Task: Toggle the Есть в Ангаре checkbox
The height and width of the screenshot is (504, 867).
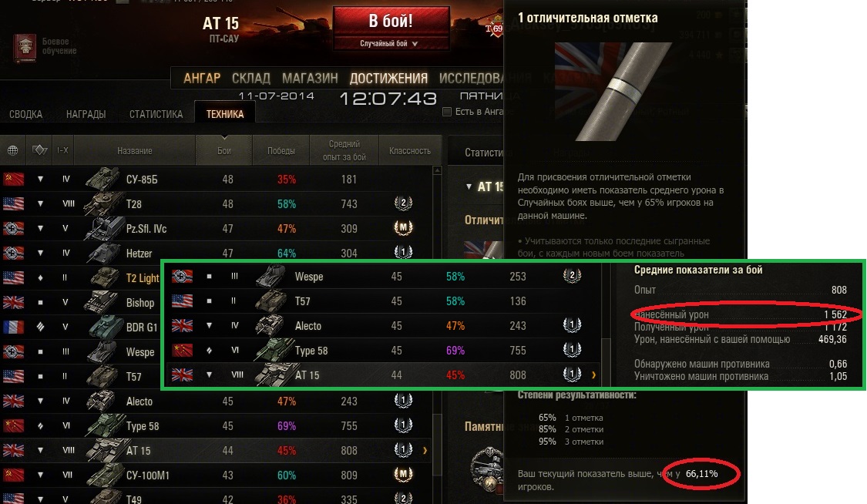Action: coord(447,112)
